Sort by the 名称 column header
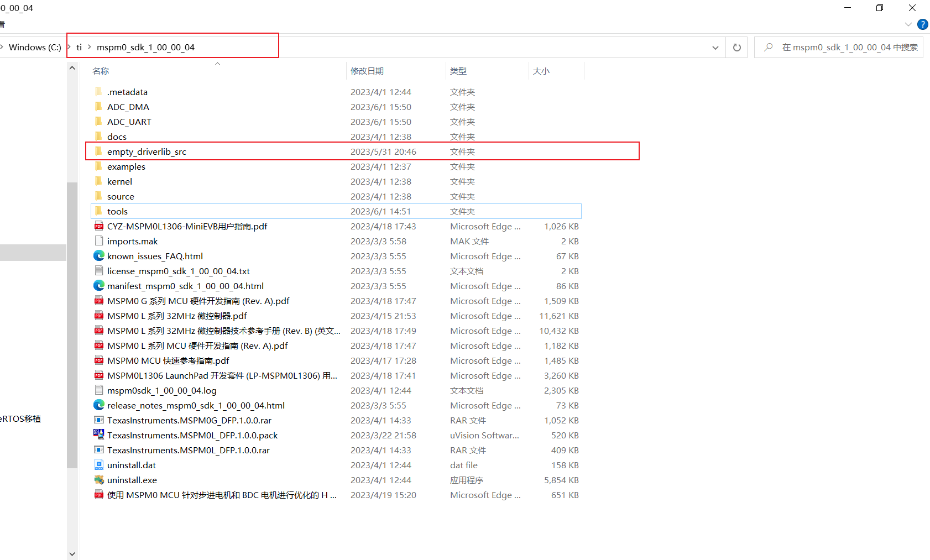930x560 pixels. (101, 71)
